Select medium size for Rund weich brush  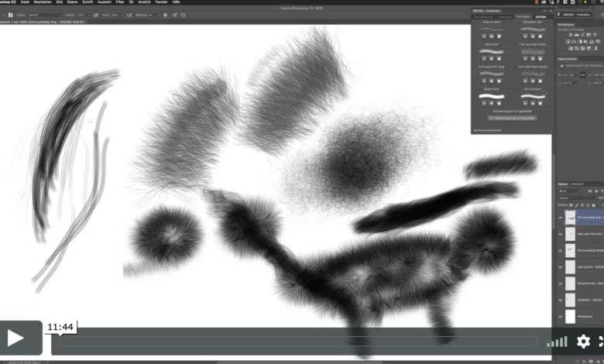[533, 103]
